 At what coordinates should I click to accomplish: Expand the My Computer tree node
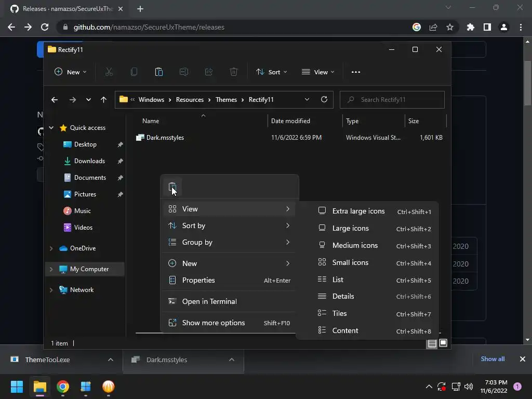pos(51,269)
